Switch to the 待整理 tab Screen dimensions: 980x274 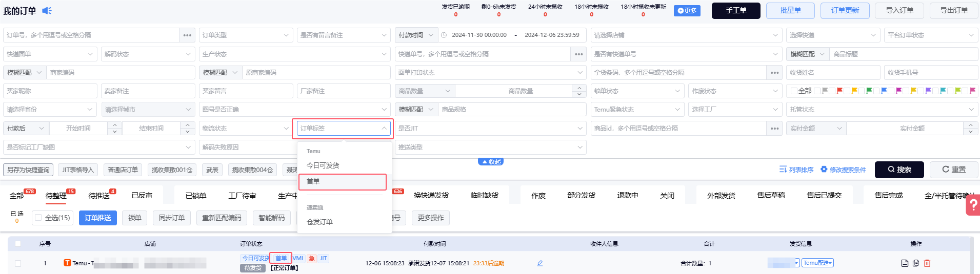pyautogui.click(x=56, y=196)
